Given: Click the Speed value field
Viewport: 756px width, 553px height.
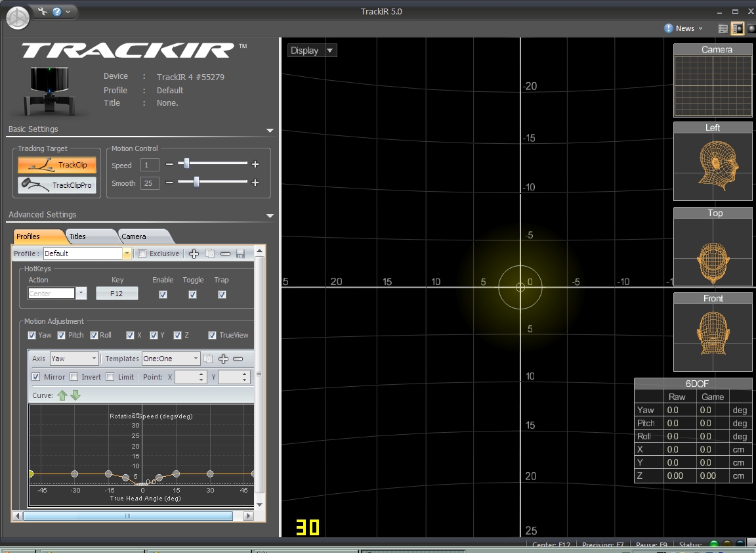Looking at the screenshot, I should click(x=150, y=165).
